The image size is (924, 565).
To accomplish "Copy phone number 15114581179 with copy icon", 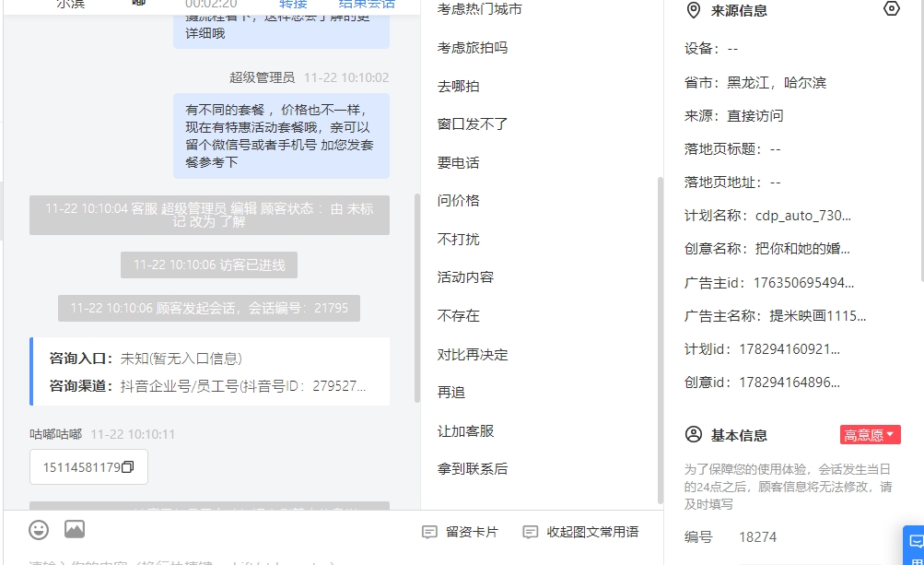I will [127, 467].
